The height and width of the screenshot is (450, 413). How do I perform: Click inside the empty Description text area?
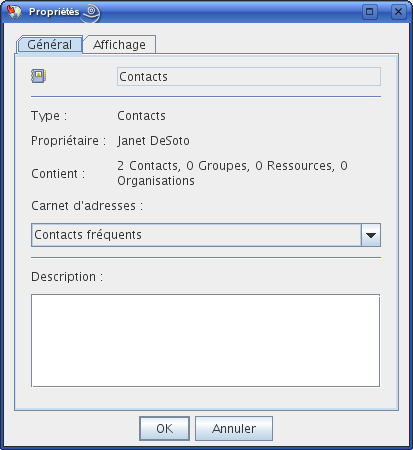click(205, 340)
